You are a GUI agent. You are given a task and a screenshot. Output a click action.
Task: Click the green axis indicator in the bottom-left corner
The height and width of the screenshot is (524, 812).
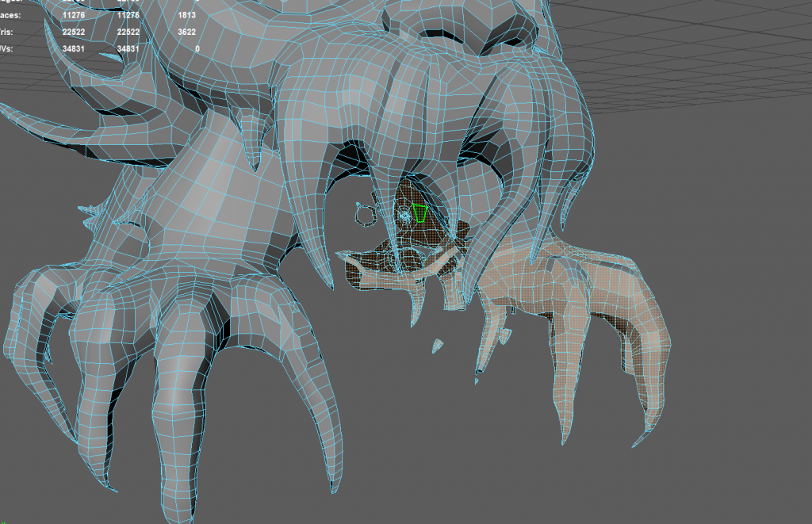coord(3,521)
